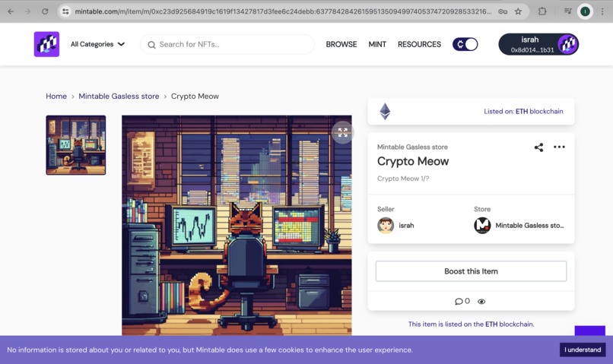Open the MINT menu

pos(377,44)
